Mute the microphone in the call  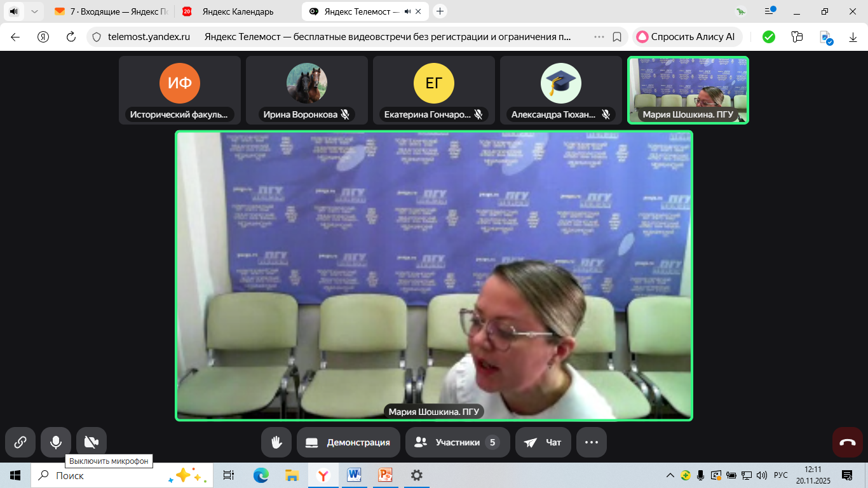pos(56,442)
